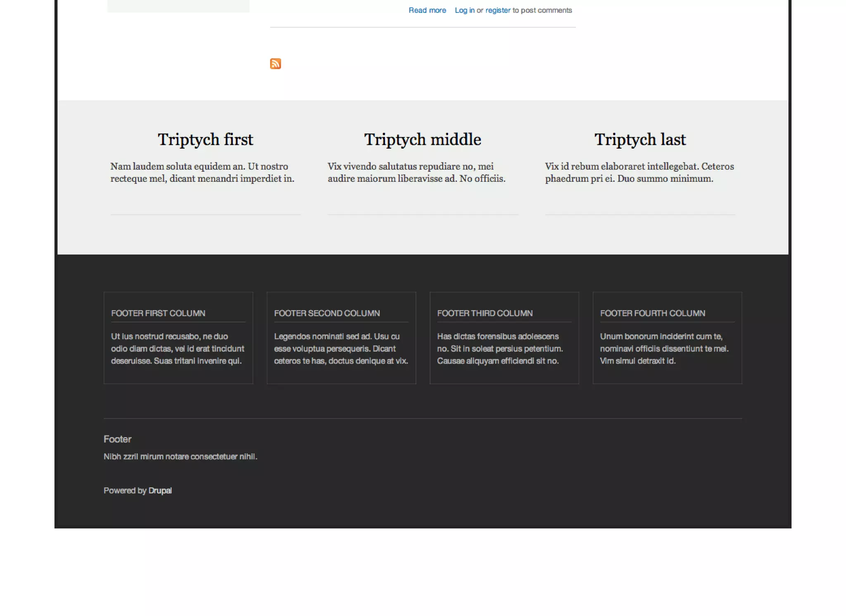
Task: Click the 'Vix id rebum' paragraph
Action: coord(639,173)
